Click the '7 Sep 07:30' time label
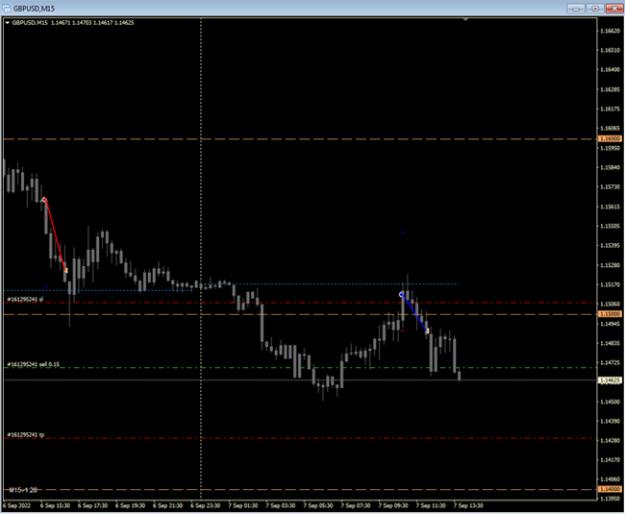The height and width of the screenshot is (514, 625). [356, 506]
